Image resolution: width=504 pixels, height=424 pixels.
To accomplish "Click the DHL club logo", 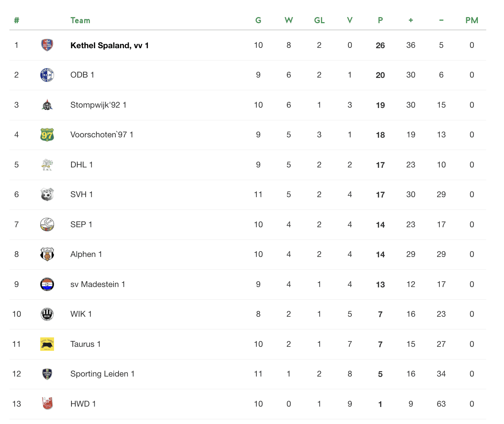I will click(47, 165).
